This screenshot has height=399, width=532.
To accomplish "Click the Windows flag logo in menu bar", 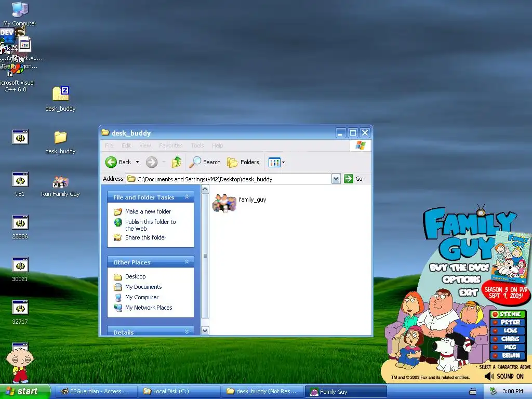I will 361,145.
